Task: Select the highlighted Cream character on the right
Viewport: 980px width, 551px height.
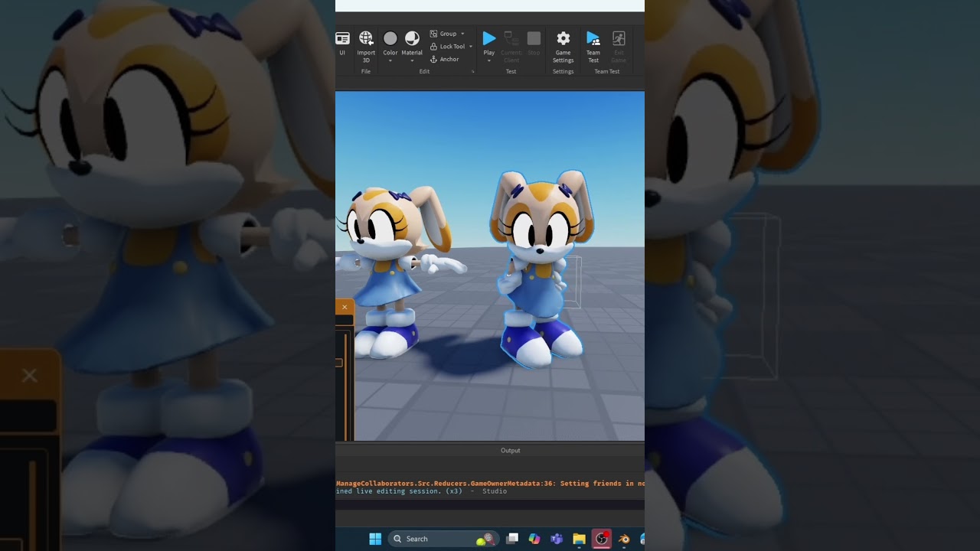Action: (x=542, y=268)
